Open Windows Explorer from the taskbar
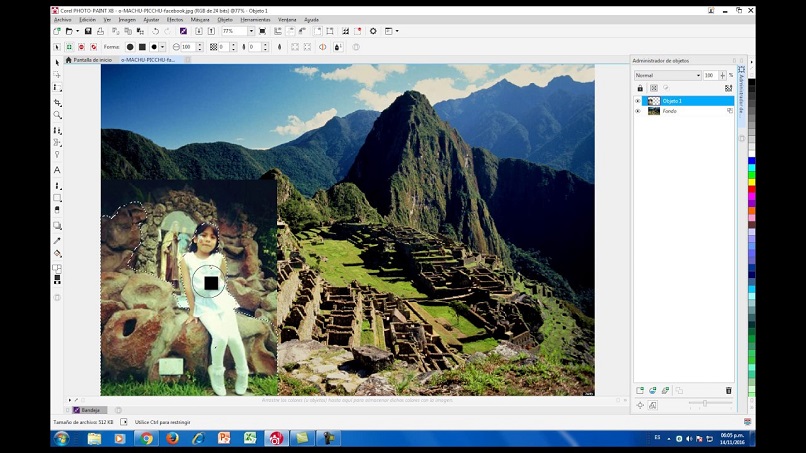806x453 pixels. coord(95,439)
